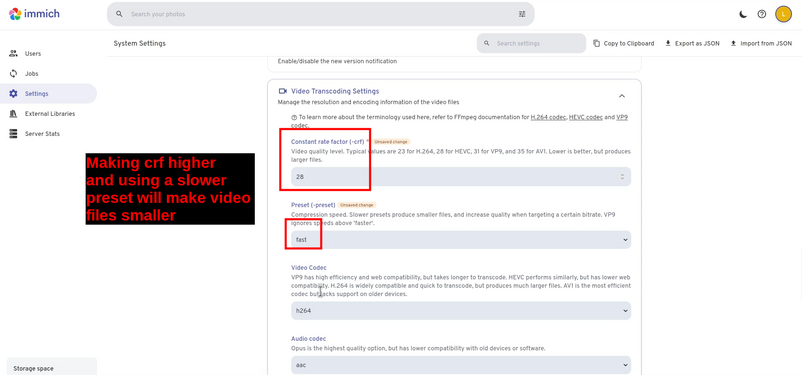Click Storage space label in sidebar
The image size is (802, 375).
click(x=33, y=368)
